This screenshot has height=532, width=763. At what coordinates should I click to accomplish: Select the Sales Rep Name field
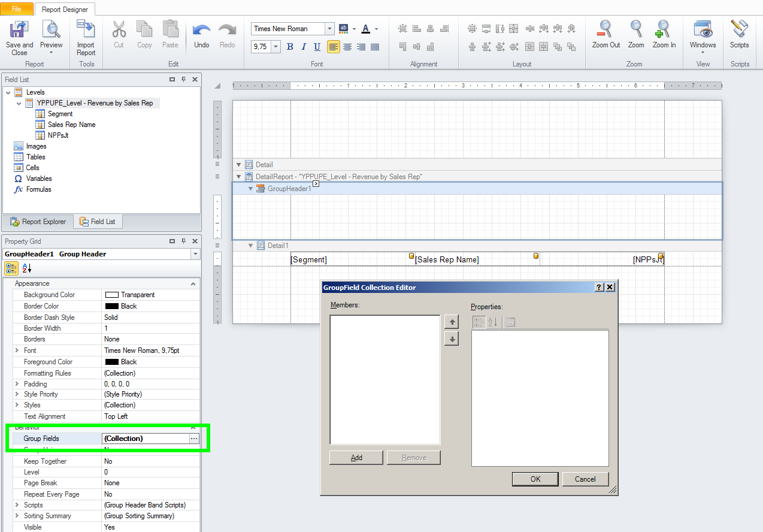coord(71,125)
